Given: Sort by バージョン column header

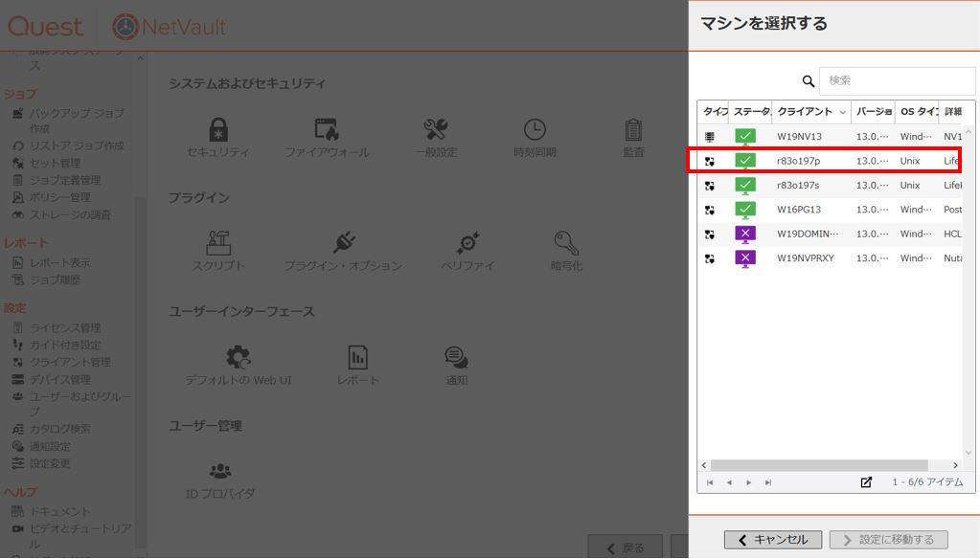Looking at the screenshot, I should (873, 112).
